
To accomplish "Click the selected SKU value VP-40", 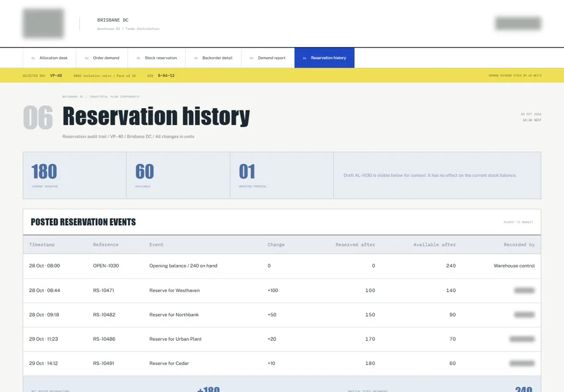I will (x=56, y=76).
